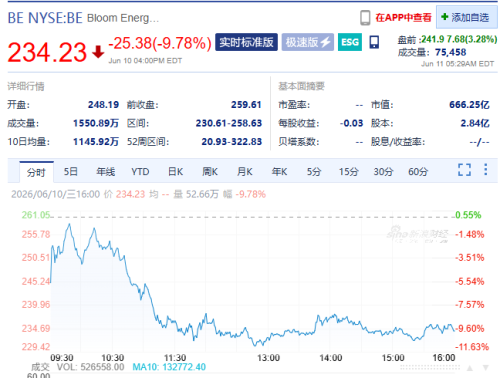Click the 09:30 time axis label
Image resolution: width=500 pixels, height=378 pixels.
point(62,358)
